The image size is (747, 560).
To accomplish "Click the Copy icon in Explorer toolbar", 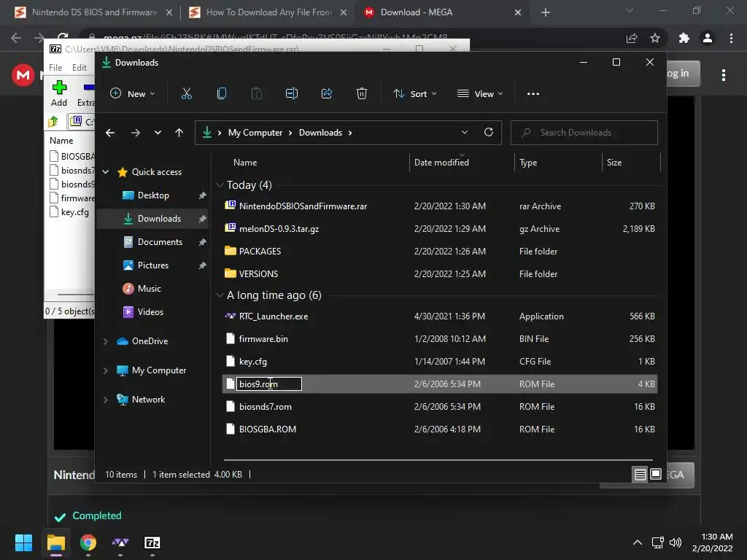I will tap(222, 94).
